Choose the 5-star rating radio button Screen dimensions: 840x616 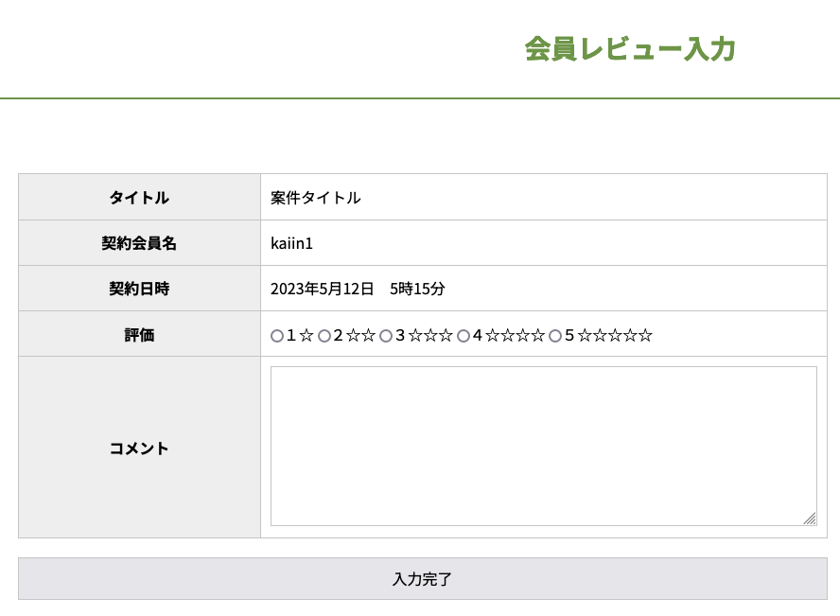click(555, 336)
